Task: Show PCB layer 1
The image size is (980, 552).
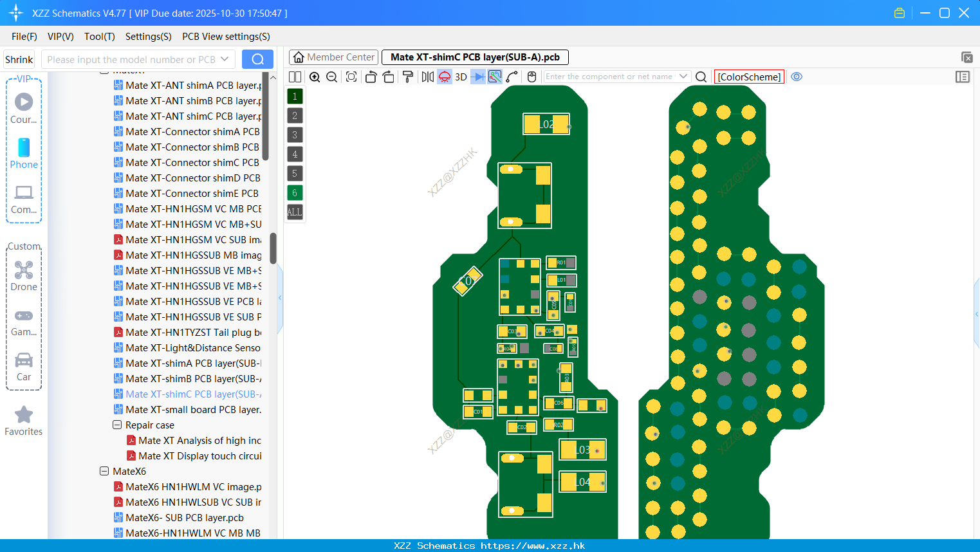Action: [x=295, y=97]
